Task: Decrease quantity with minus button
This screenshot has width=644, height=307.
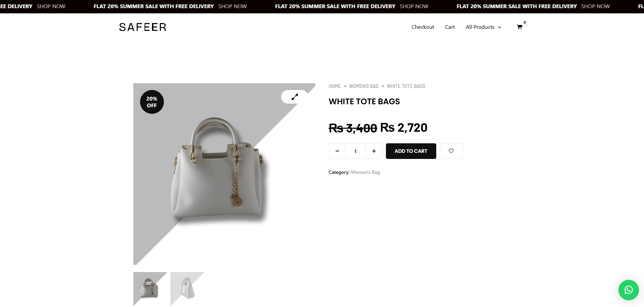Action: pos(337,151)
